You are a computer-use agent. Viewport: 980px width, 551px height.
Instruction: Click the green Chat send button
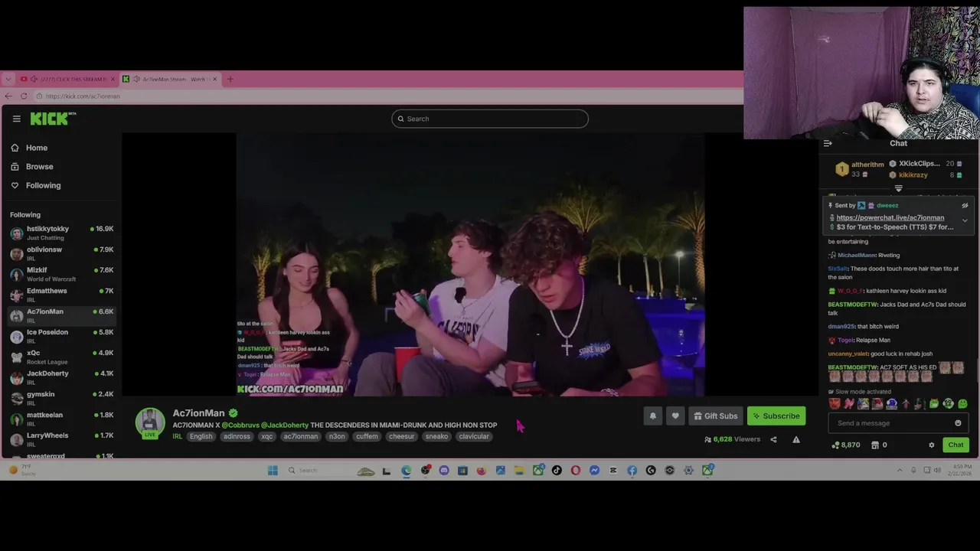[x=955, y=445]
